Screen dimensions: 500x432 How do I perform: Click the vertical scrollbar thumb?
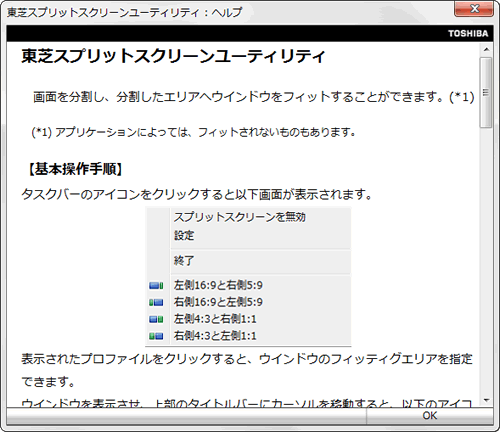tap(486, 92)
